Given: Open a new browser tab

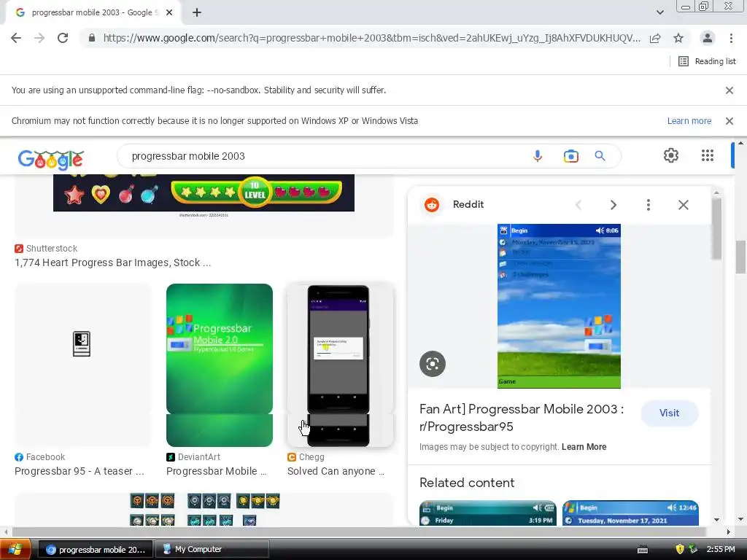Looking at the screenshot, I should coord(197,13).
